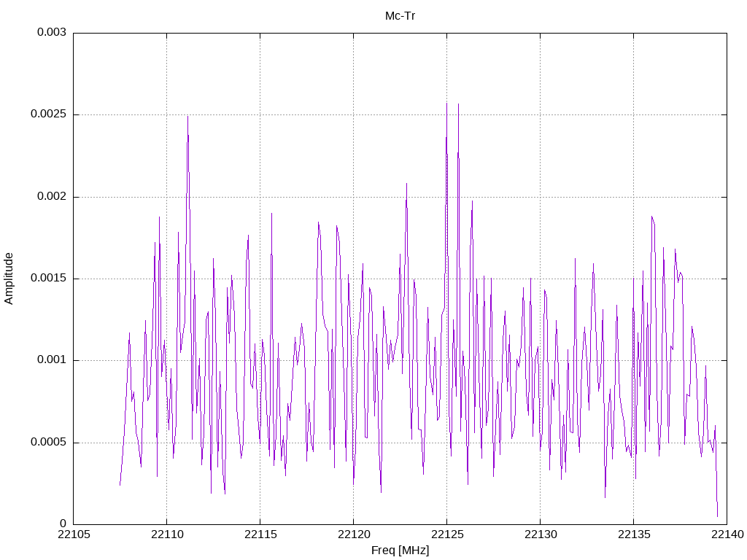Click the plot title 'Mc-Tr'

(x=400, y=16)
